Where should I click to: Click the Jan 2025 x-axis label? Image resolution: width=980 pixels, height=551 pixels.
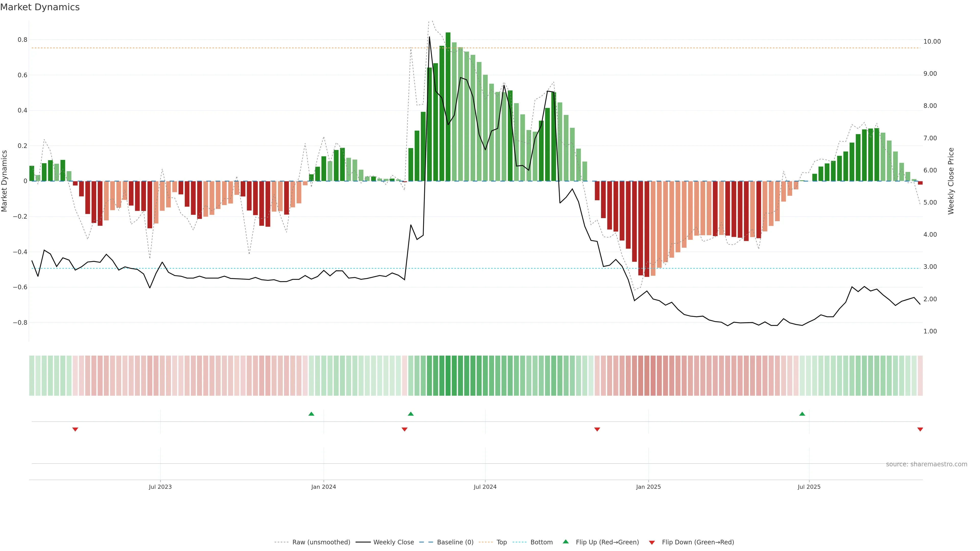pos(648,487)
